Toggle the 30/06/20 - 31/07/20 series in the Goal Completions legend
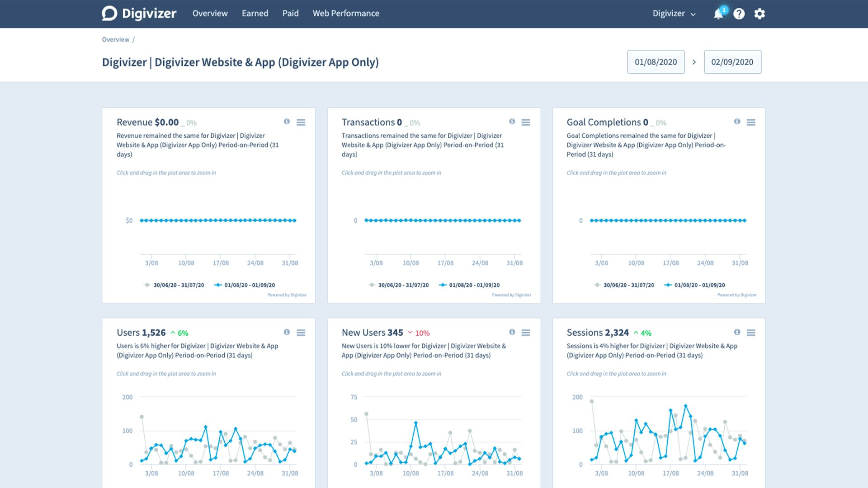Viewport: 868px width, 488px height. click(628, 285)
